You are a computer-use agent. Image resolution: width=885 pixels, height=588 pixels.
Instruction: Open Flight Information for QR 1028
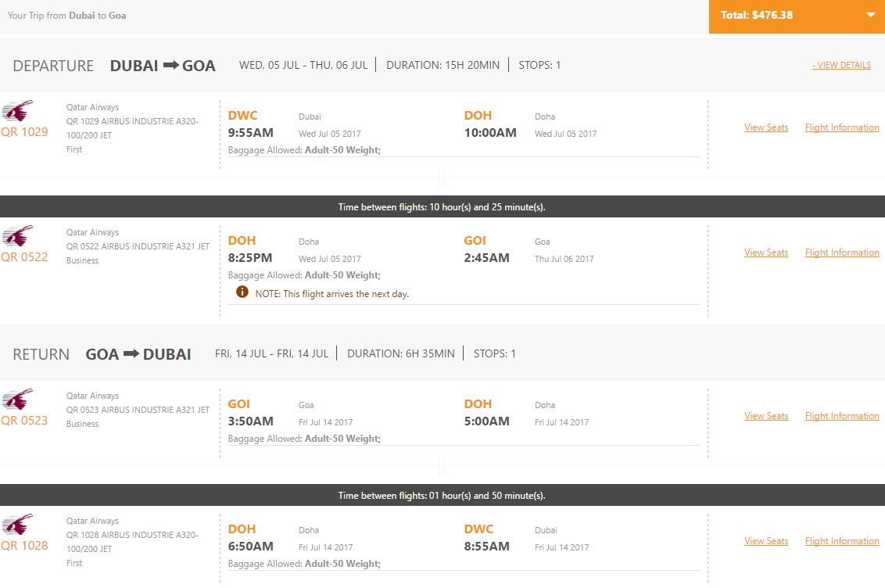coord(841,541)
